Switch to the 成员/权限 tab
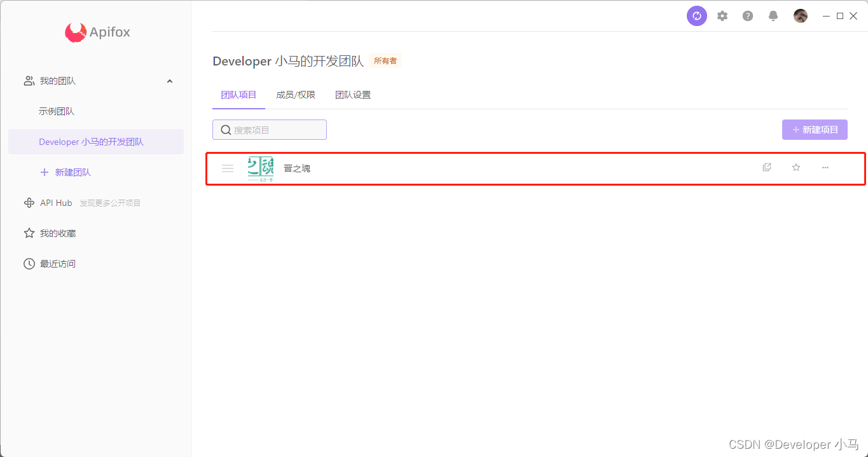Viewport: 868px width, 457px height. (x=296, y=95)
